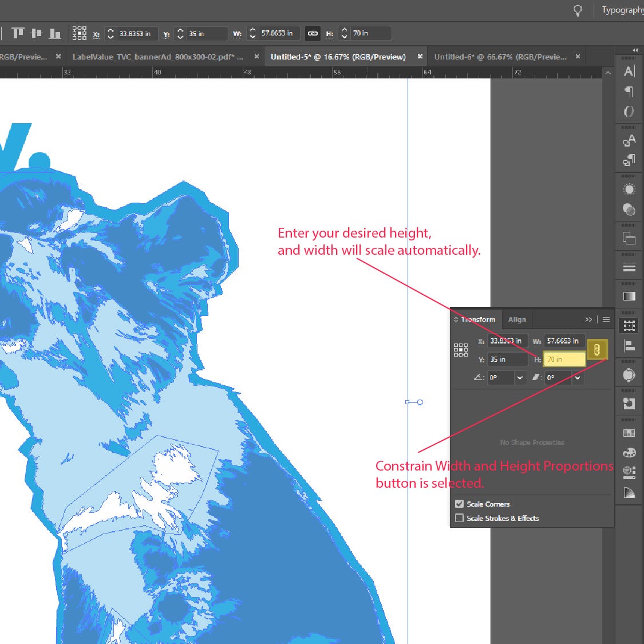Open the overlapping rectangles panel icon in dock

click(629, 238)
